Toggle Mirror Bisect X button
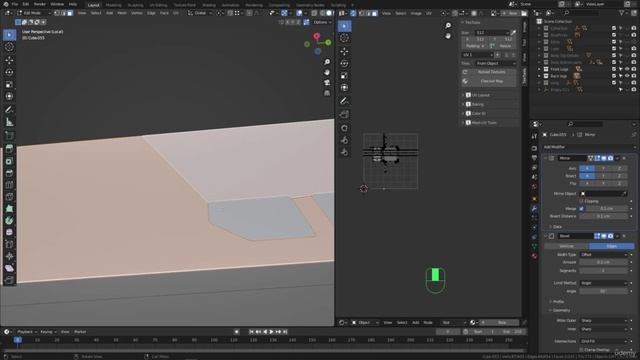Viewport: 640px width, 360px height. (587, 176)
